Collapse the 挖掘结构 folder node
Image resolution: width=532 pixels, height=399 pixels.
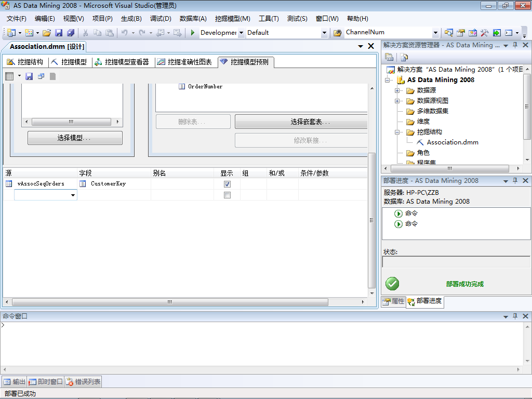(397, 132)
